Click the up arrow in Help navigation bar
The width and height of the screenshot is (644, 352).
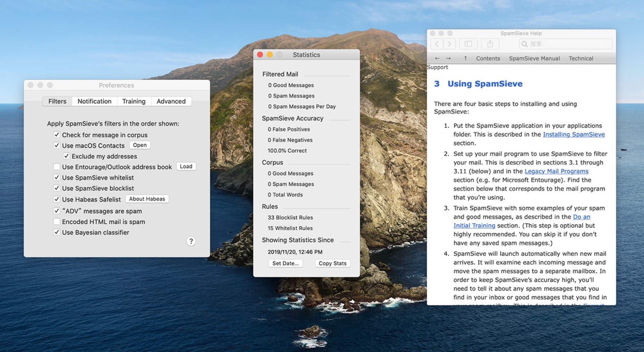click(465, 58)
